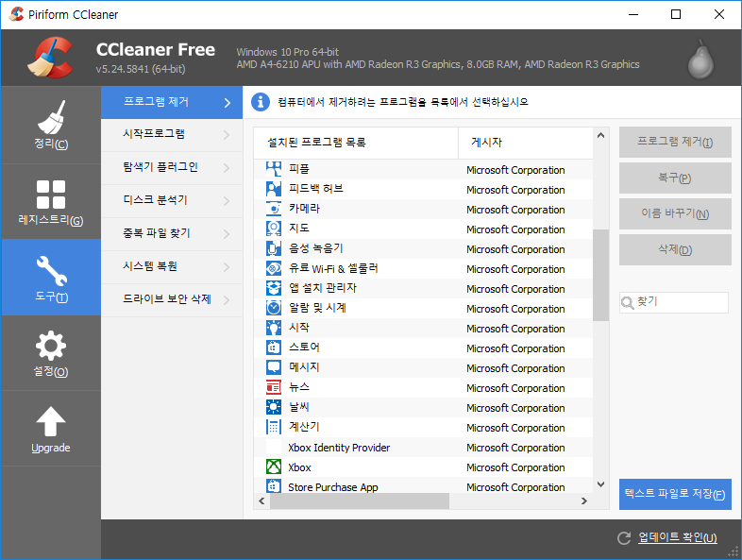Viewport: 742px width, 560px height.
Task: Select the Xbox Identity Provider row
Action: coord(424,448)
